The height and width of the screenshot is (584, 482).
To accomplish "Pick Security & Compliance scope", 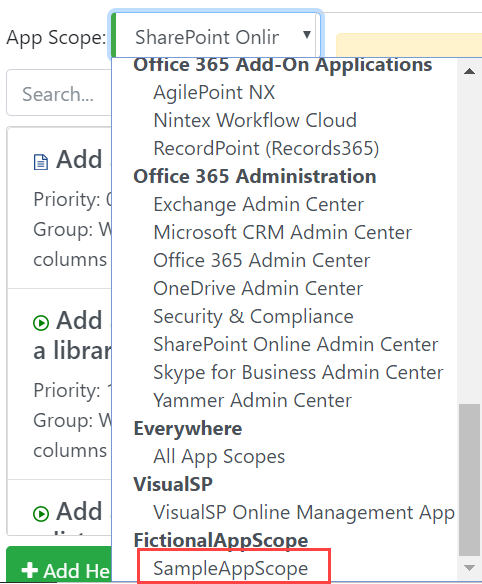I will pos(253,316).
